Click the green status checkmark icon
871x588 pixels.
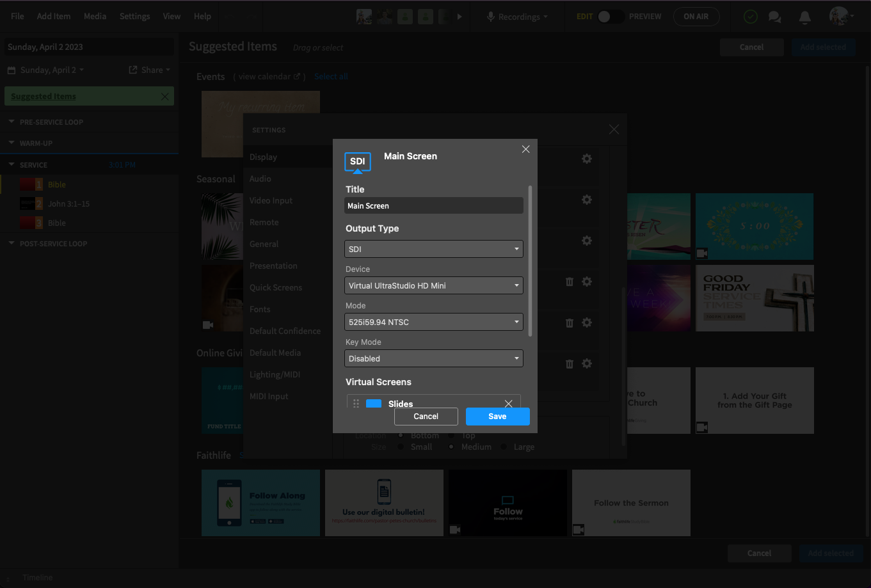[x=751, y=17]
